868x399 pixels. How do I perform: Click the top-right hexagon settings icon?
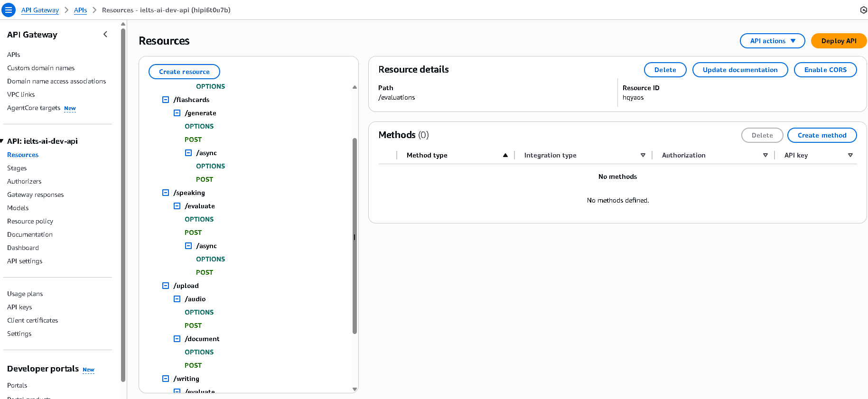pyautogui.click(x=863, y=10)
